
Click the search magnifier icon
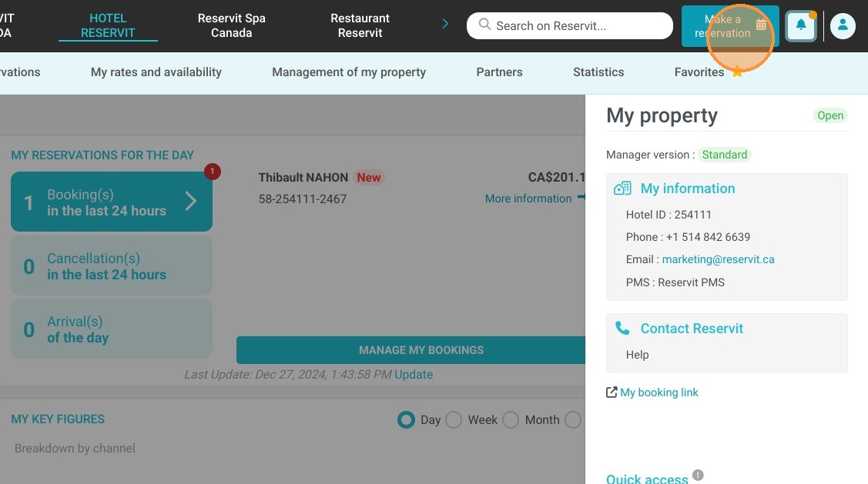point(484,25)
